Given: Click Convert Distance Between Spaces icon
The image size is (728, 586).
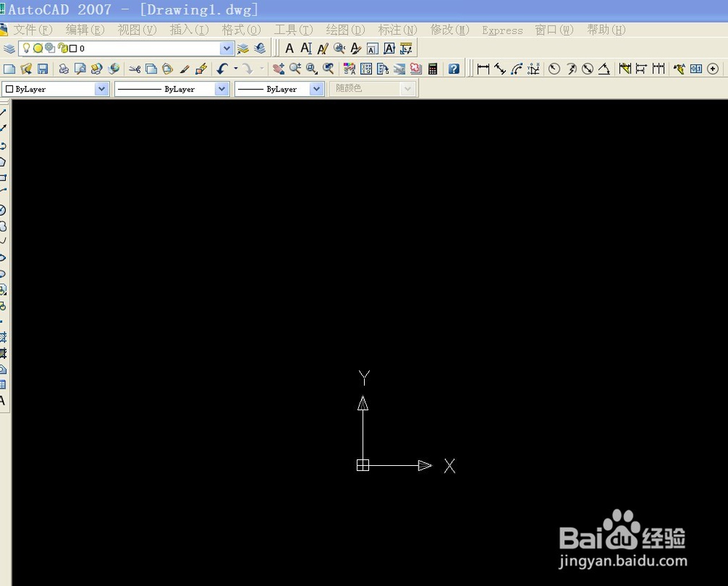Looking at the screenshot, I should coord(406,48).
